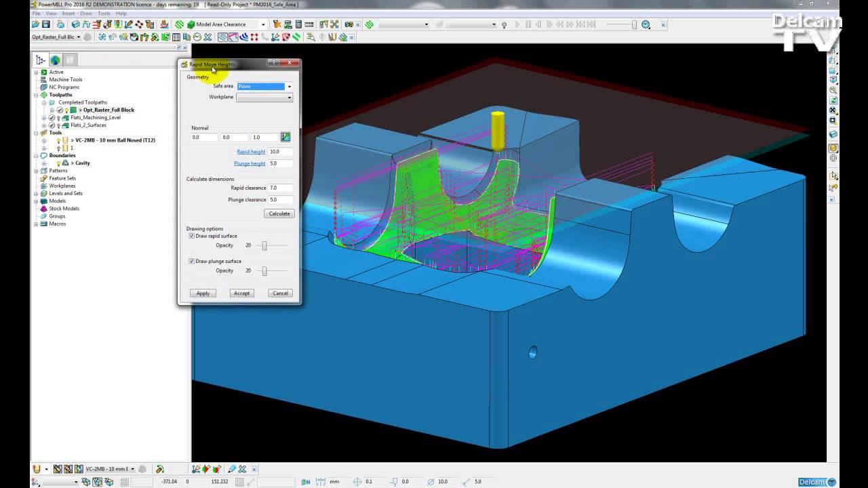The image size is (868, 488).
Task: Toggle light bulb for Flats_2_Surfaces toolpath
Action: [58, 125]
